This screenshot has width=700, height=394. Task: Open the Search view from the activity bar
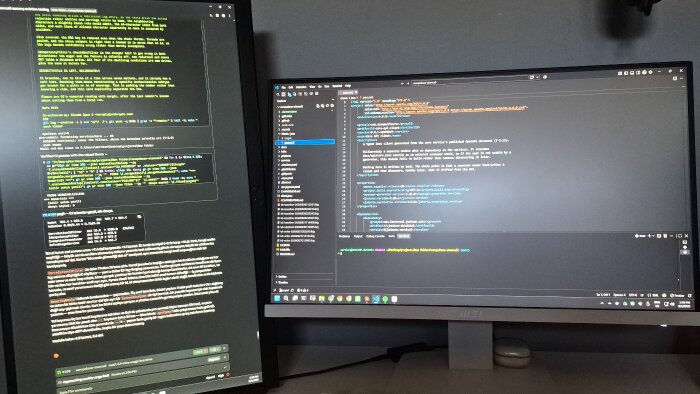[278, 94]
